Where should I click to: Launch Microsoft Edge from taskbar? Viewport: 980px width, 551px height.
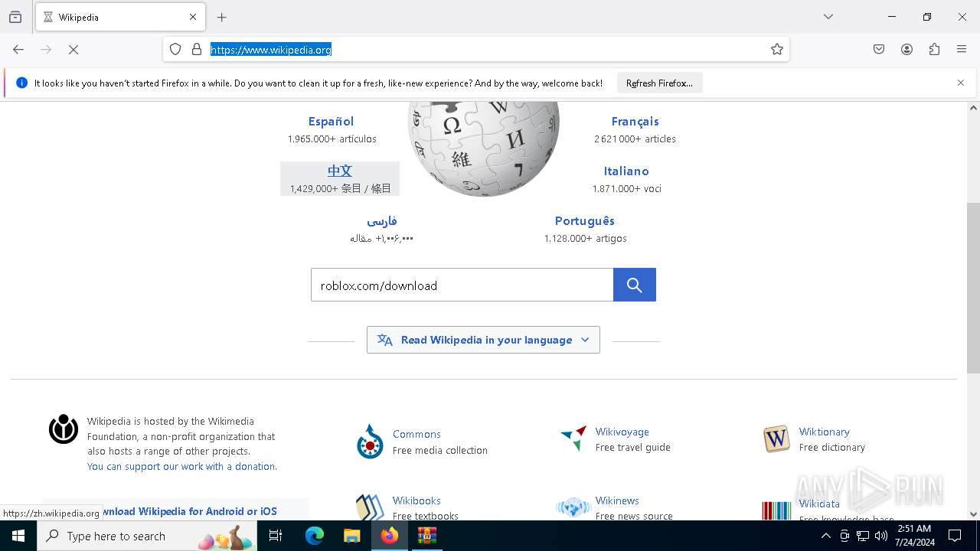click(315, 536)
